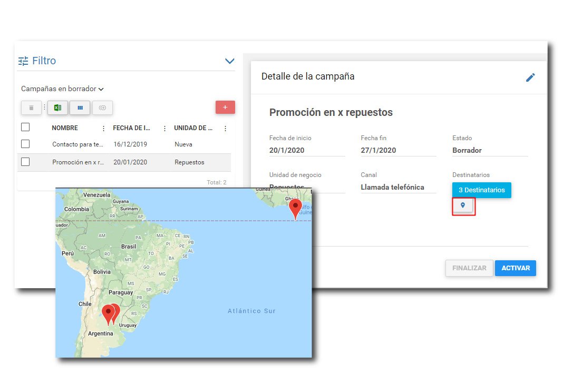Expand the Filtro panel chevron
The image size is (563, 392).
(229, 61)
